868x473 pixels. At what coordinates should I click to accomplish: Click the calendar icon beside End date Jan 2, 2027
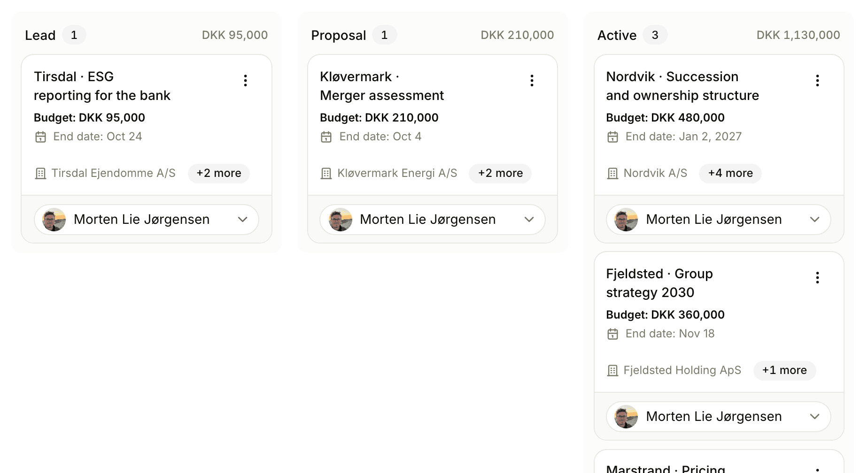[612, 137]
